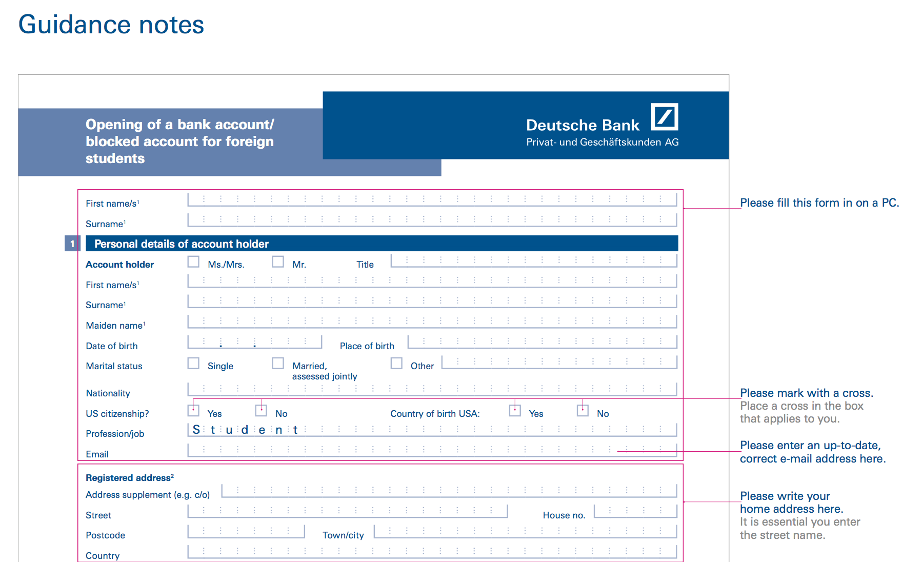Click the Address supplement field
The width and height of the screenshot is (924, 562).
tap(449, 491)
